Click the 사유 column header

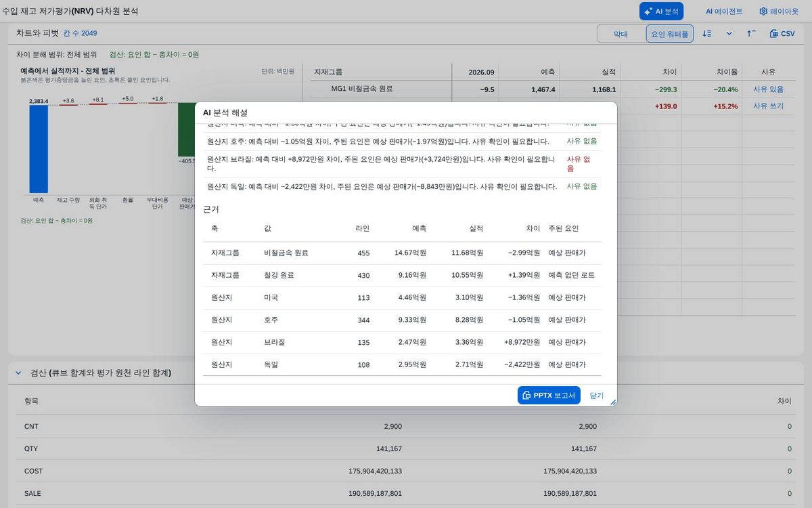768,72
